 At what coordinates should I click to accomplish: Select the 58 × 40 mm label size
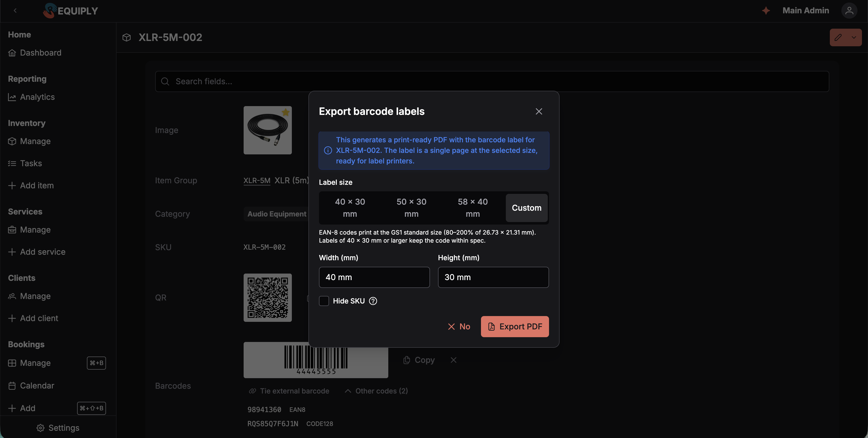(x=473, y=208)
